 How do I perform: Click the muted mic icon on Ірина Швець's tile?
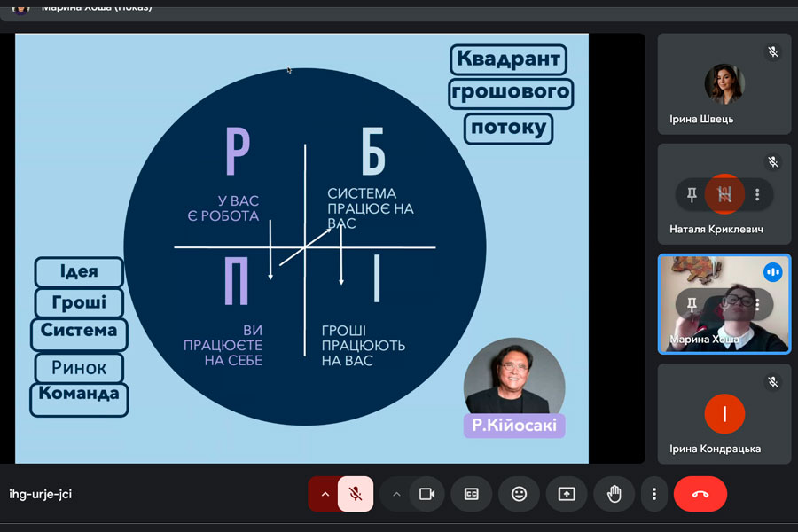773,52
